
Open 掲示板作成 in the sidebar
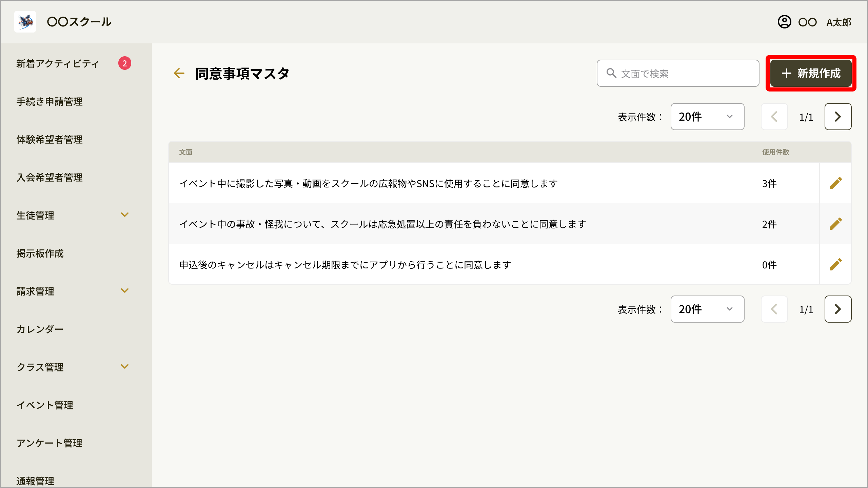pyautogui.click(x=40, y=253)
